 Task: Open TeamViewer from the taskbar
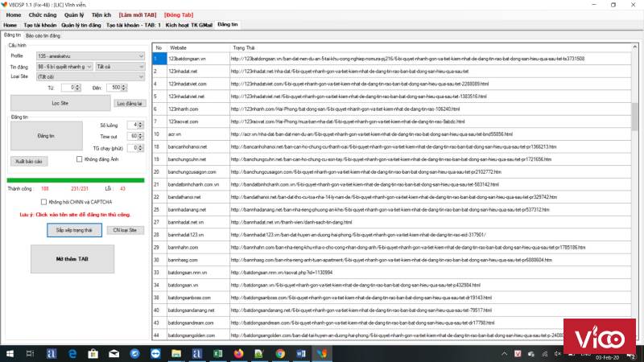[x=155, y=353]
